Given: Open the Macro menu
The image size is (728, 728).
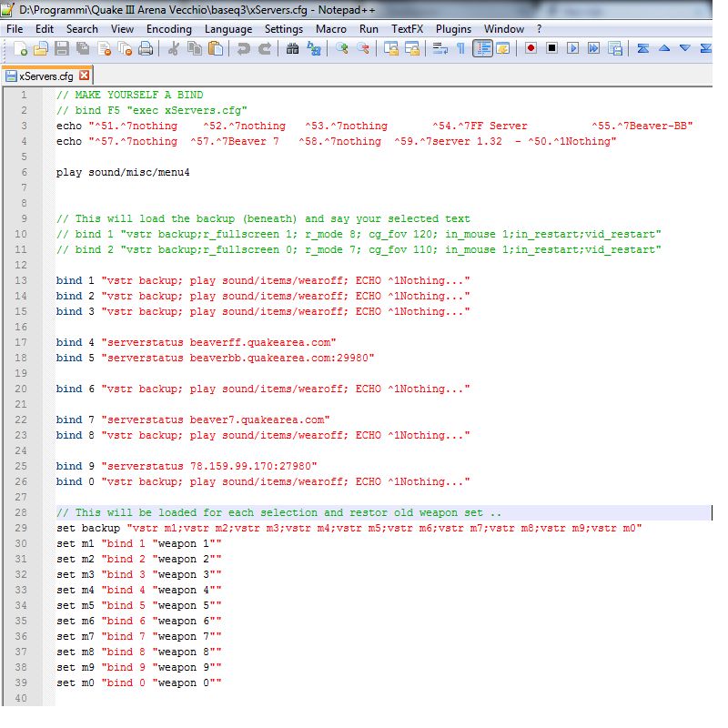Looking at the screenshot, I should point(331,29).
